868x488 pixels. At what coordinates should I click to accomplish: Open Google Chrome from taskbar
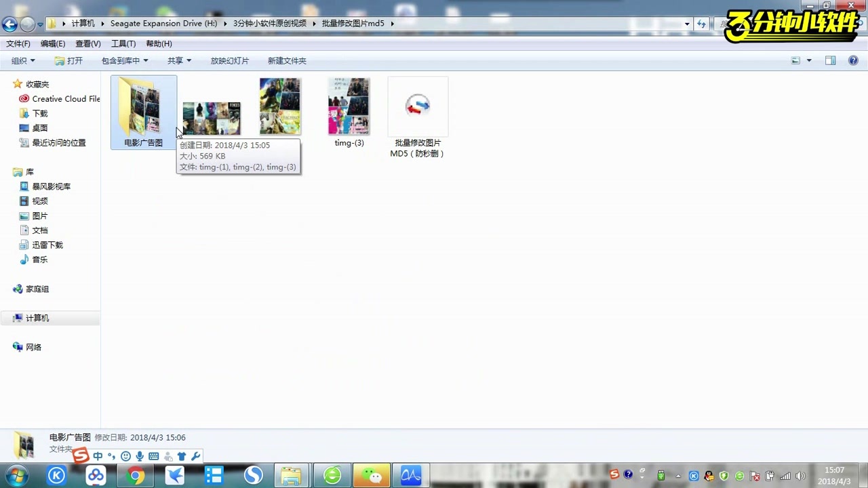click(135, 476)
